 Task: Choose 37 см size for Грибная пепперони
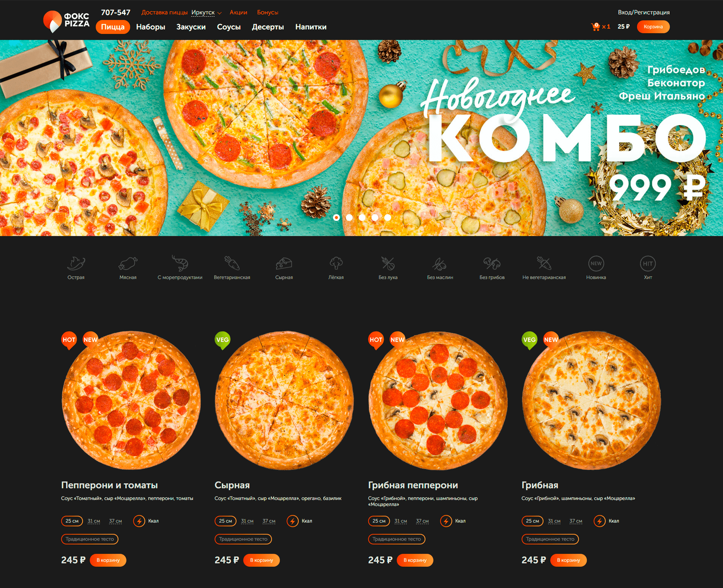[422, 521]
